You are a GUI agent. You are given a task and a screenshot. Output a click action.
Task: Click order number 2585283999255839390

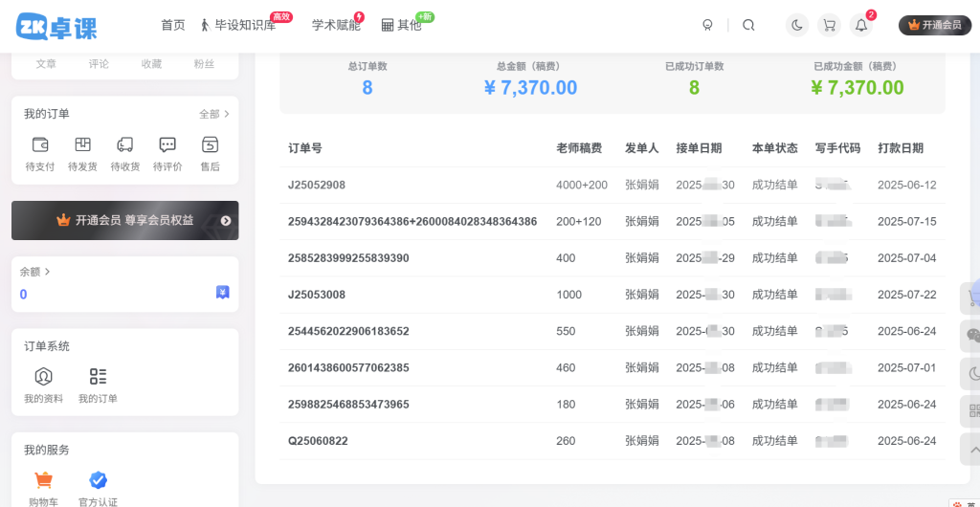[348, 258]
